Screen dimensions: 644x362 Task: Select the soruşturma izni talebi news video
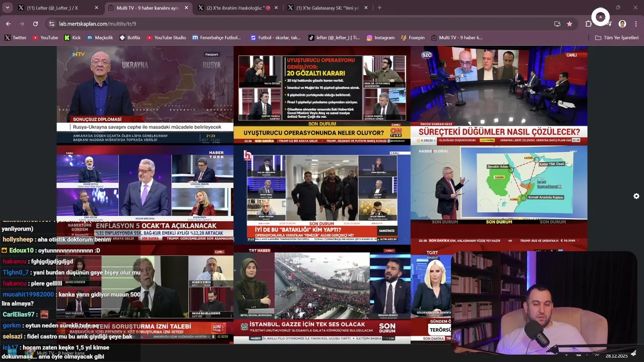tap(145, 295)
